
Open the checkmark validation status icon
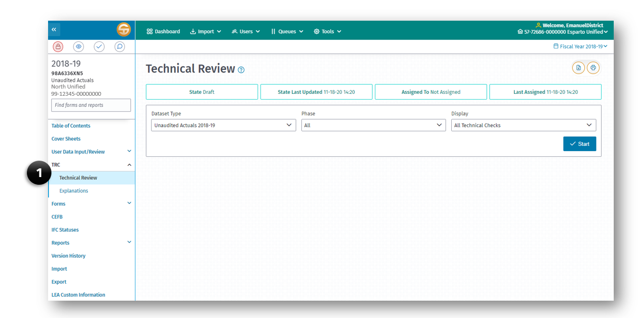click(99, 47)
